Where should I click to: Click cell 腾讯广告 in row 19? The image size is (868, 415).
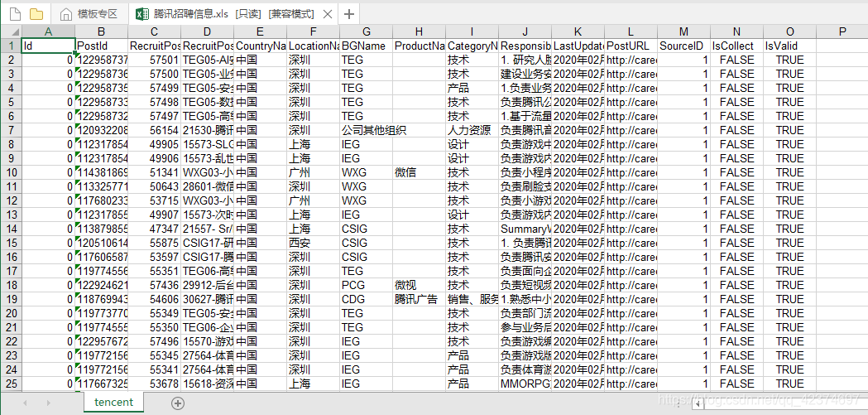(x=419, y=299)
